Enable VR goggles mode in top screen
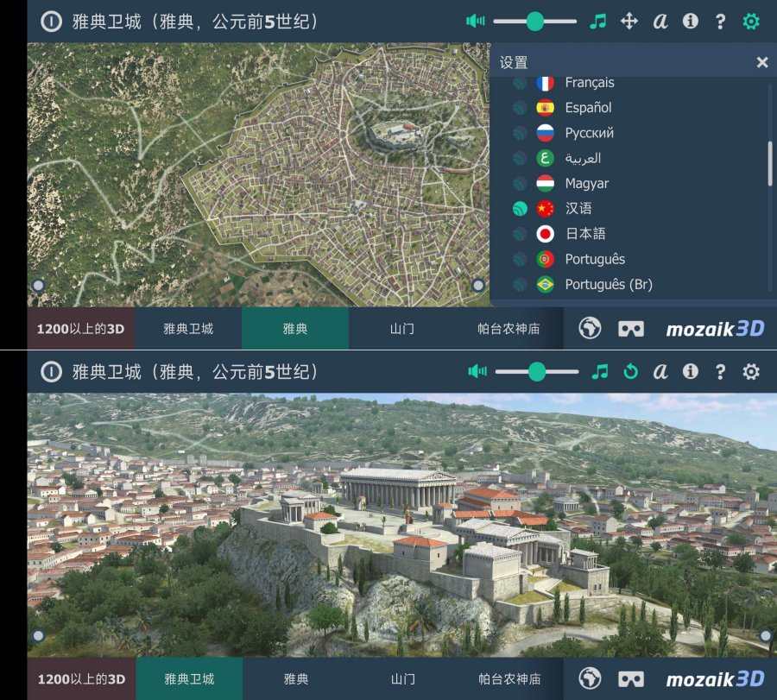This screenshot has height=700, width=777. point(631,329)
